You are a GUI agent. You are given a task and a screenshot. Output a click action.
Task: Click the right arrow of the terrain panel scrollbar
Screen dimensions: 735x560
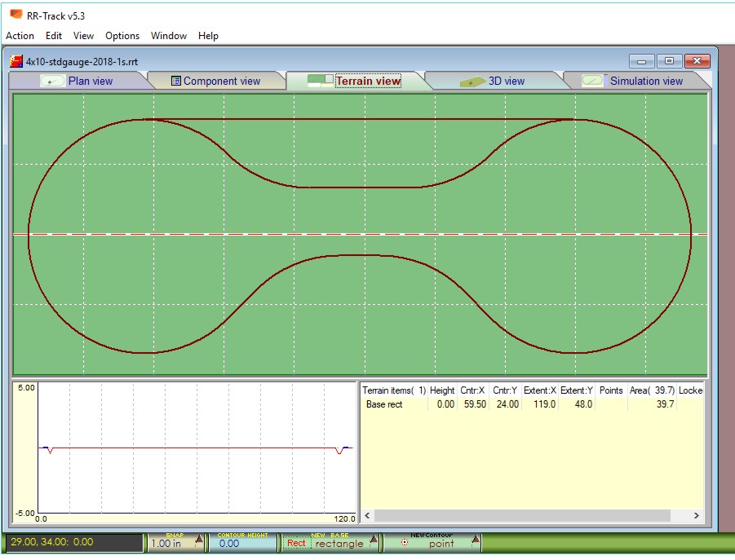pyautogui.click(x=695, y=516)
